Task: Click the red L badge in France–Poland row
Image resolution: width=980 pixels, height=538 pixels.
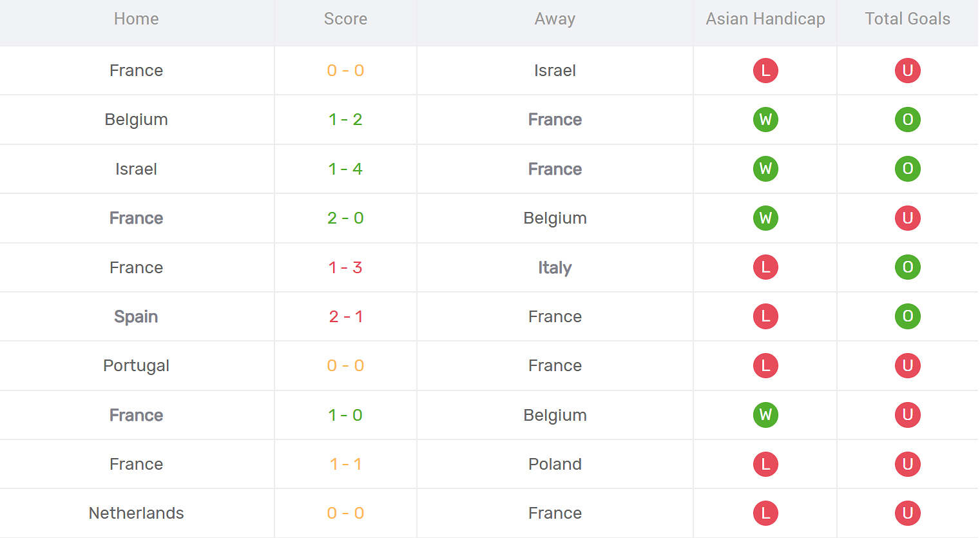Action: (765, 464)
